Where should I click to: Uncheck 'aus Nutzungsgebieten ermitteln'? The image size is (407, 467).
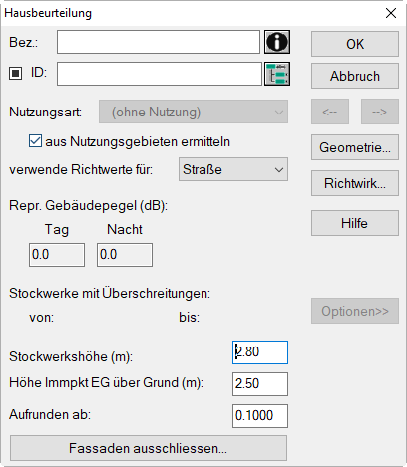coord(35,141)
